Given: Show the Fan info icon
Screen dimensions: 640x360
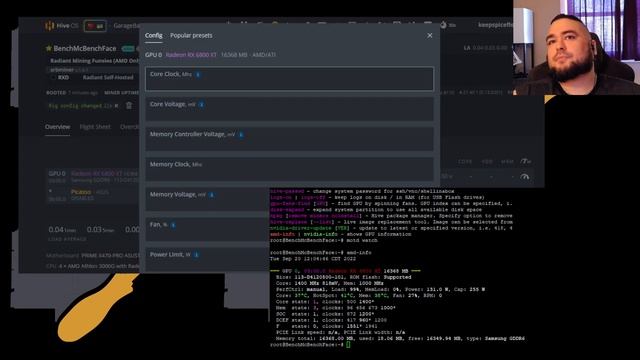Looking at the screenshot, I should [173, 225].
